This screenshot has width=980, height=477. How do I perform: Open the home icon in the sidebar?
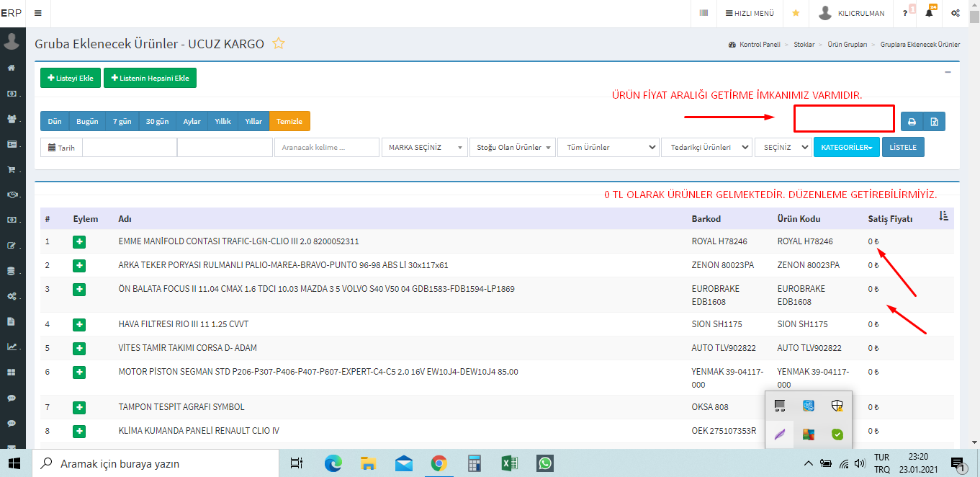[x=12, y=68]
